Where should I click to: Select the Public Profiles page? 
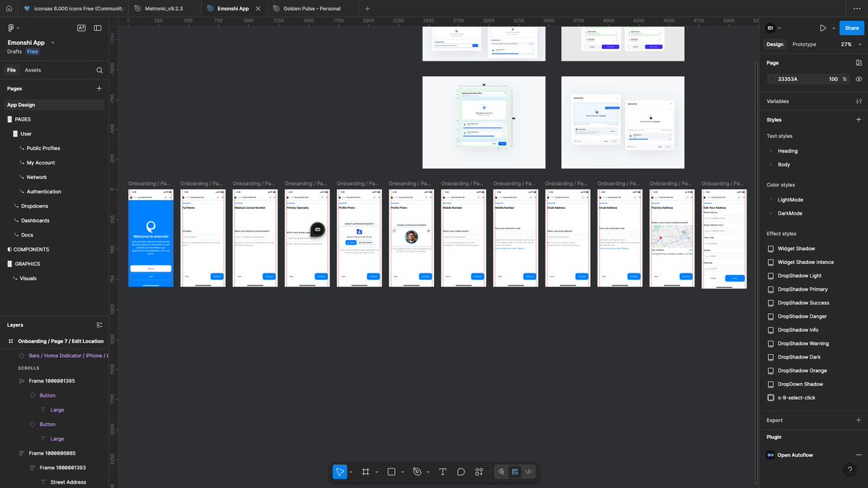43,148
